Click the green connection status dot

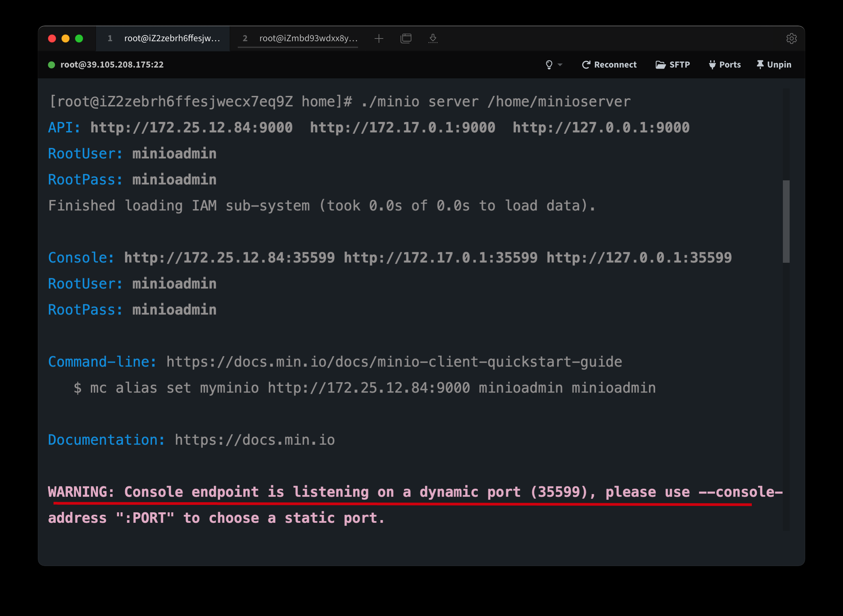click(x=51, y=65)
